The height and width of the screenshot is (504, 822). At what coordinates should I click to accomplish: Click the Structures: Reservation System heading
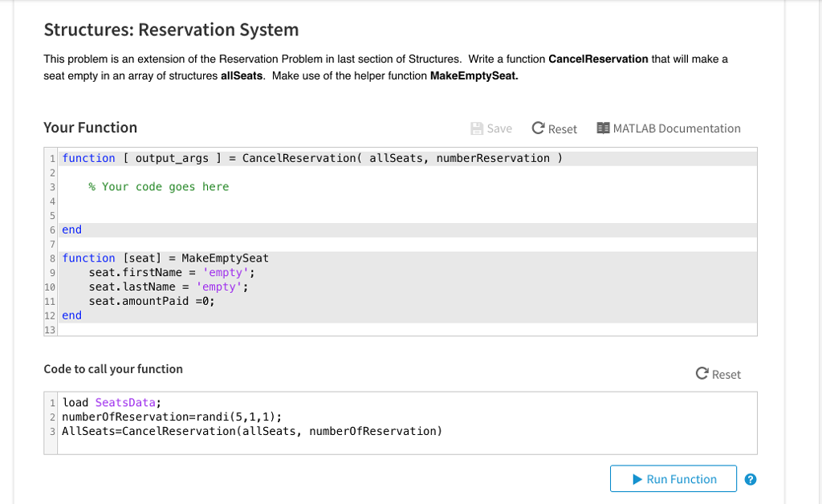pos(170,29)
